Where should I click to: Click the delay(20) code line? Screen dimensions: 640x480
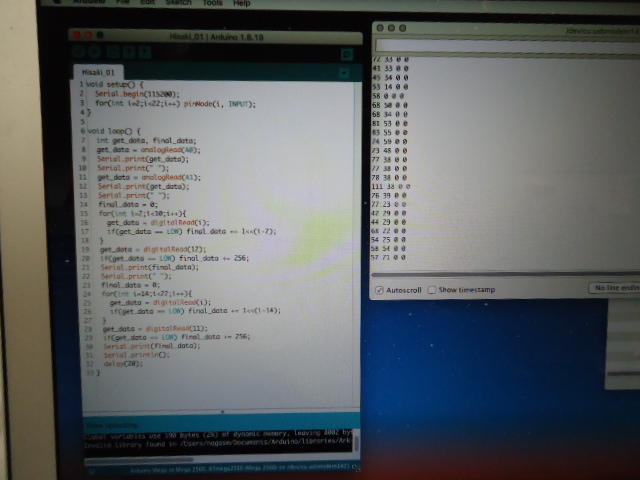click(123, 363)
